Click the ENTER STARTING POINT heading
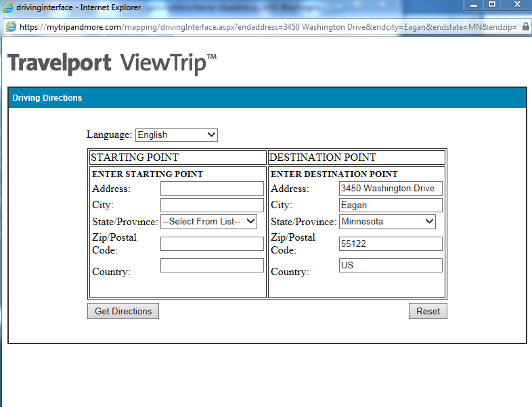This screenshot has width=532, height=407. tap(148, 174)
